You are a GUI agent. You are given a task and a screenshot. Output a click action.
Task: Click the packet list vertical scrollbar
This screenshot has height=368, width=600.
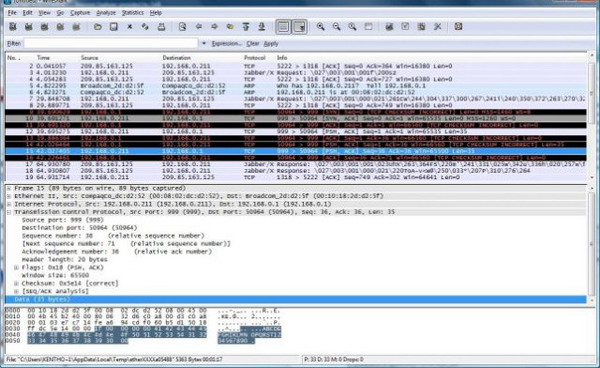click(592, 117)
